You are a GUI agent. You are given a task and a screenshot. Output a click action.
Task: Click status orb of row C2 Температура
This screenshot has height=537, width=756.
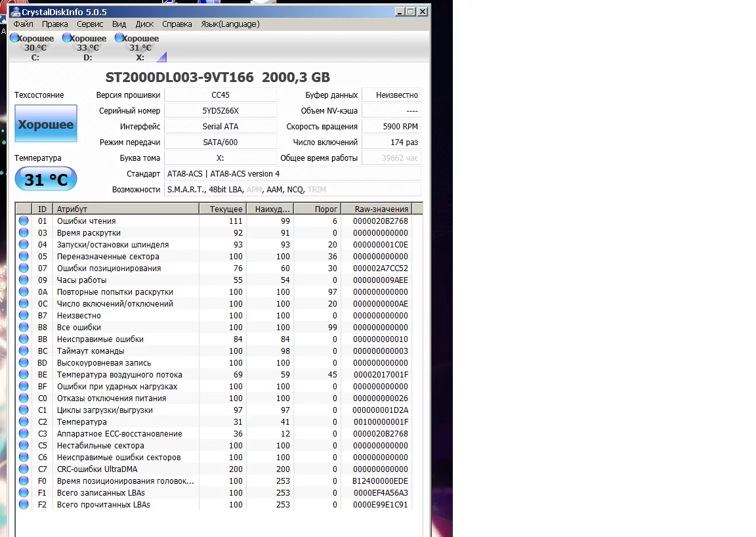click(24, 421)
